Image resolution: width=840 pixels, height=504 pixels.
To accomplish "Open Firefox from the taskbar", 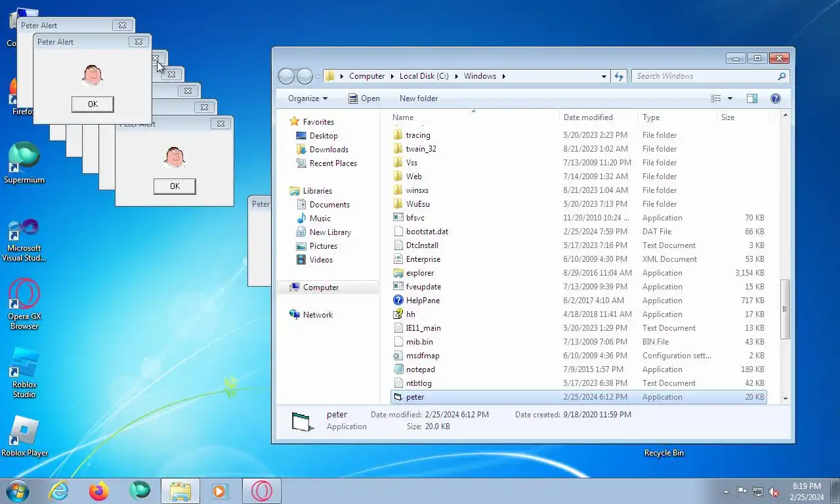I will point(99,491).
